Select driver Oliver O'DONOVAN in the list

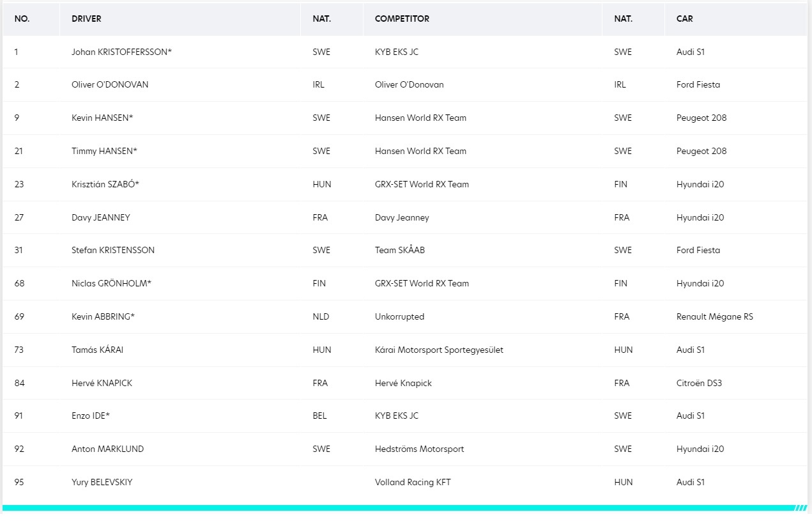point(110,84)
